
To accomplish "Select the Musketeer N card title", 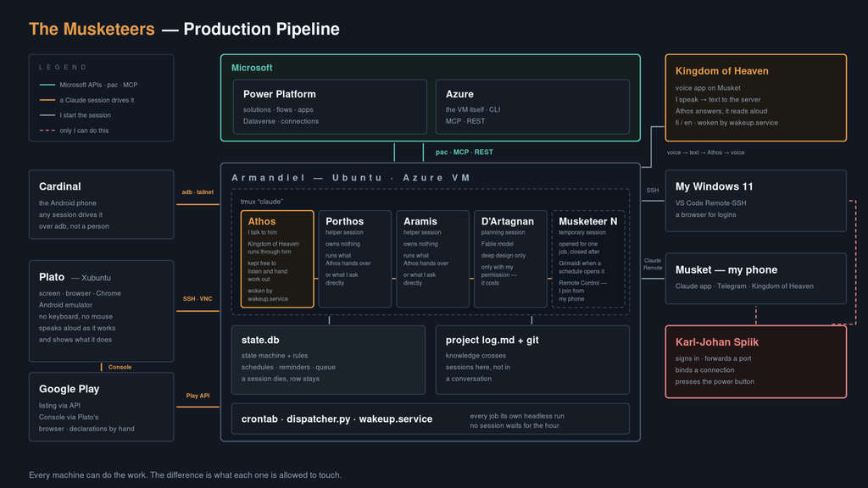I will [x=588, y=221].
